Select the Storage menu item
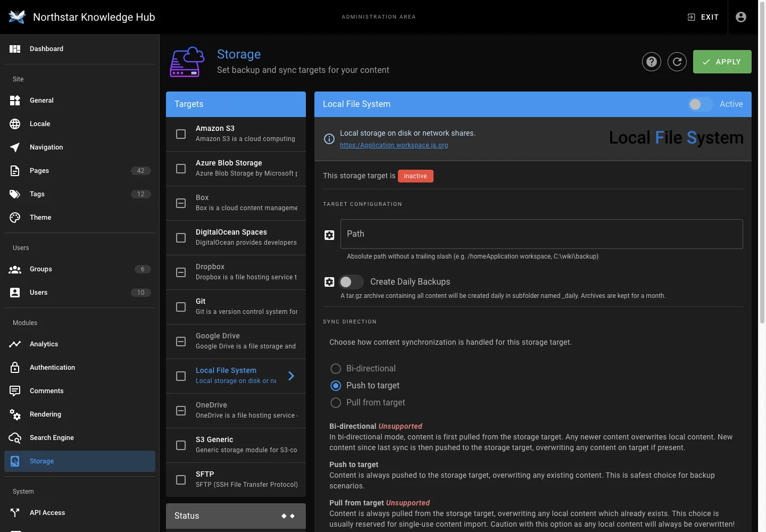This screenshot has height=532, width=766. (x=80, y=461)
